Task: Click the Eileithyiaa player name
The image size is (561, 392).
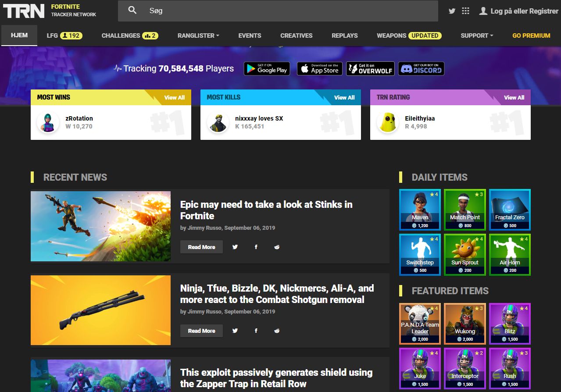Action: pos(420,118)
